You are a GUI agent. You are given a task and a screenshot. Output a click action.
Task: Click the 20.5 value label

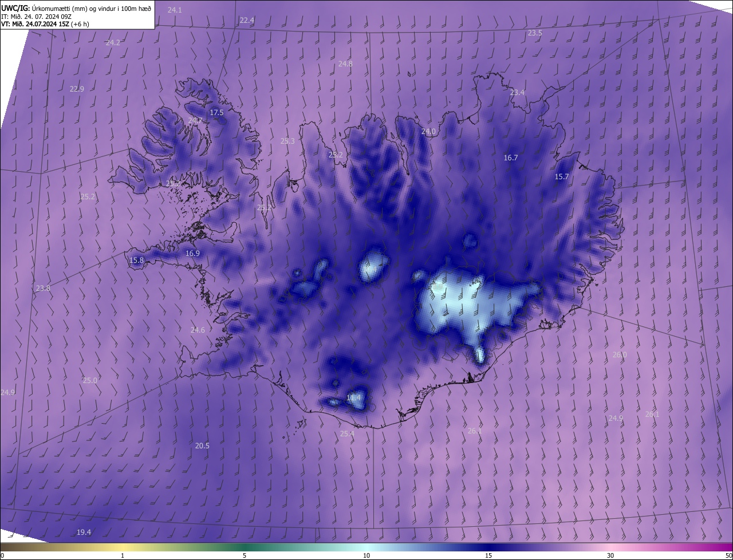pyautogui.click(x=202, y=445)
